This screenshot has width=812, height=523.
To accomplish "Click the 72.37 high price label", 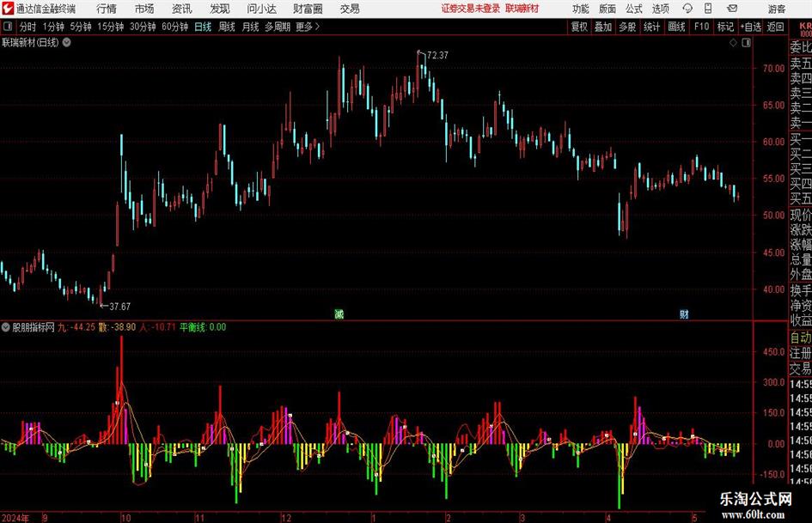I will (437, 55).
